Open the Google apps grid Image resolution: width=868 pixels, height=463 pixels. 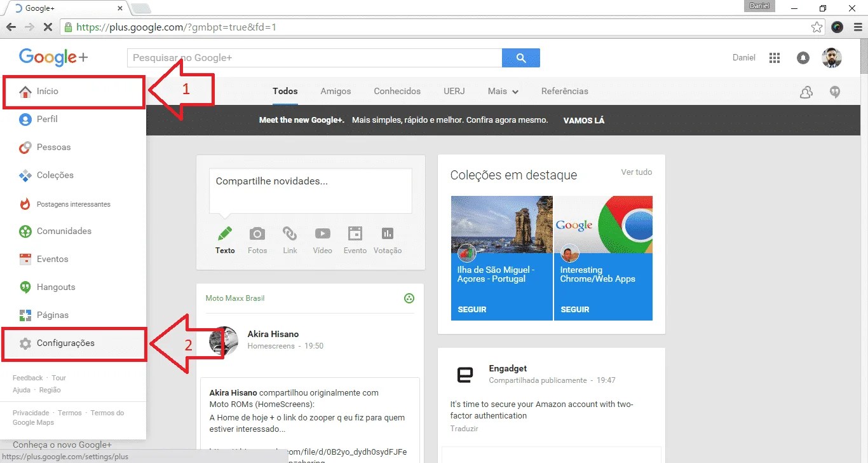click(x=774, y=58)
